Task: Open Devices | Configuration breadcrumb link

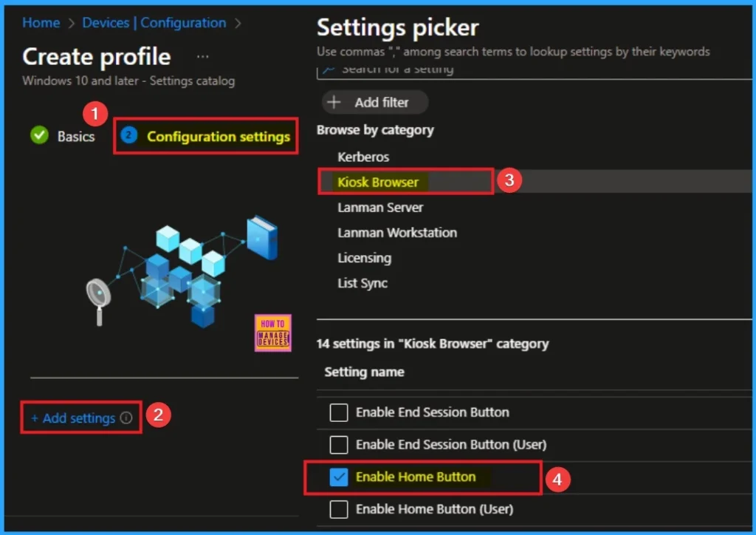Action: [x=154, y=23]
